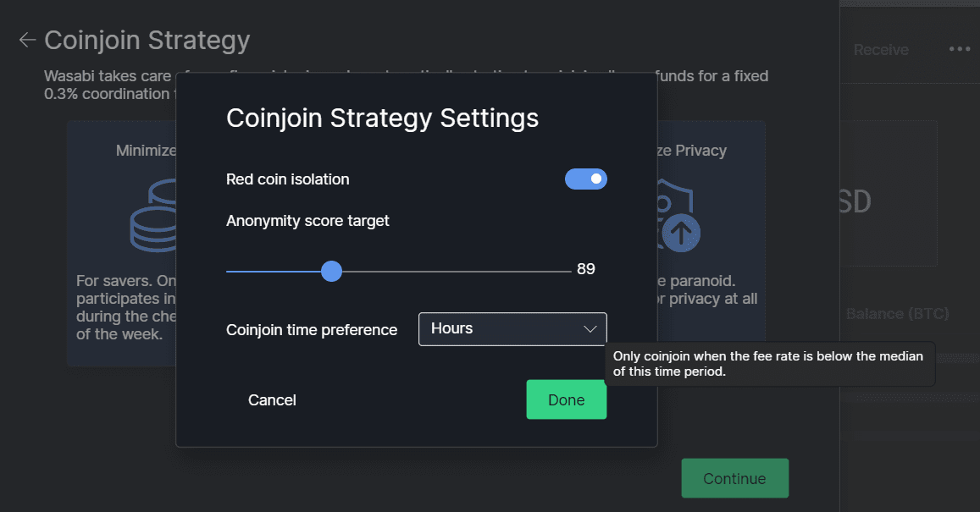Click the anonymity score slider thumb
This screenshot has width=980, height=512.
coord(331,271)
